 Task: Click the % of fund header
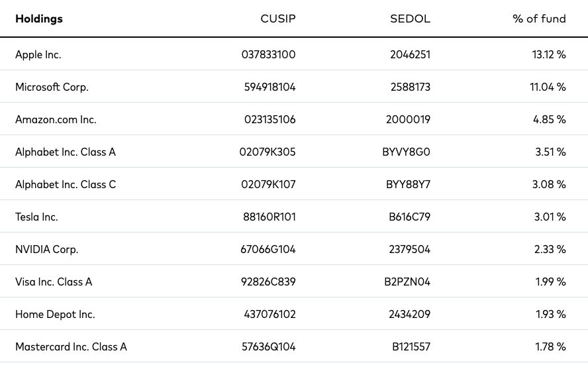(539, 19)
